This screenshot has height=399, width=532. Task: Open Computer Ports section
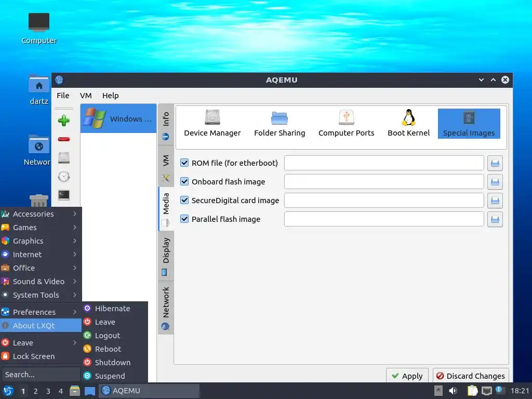pyautogui.click(x=347, y=124)
